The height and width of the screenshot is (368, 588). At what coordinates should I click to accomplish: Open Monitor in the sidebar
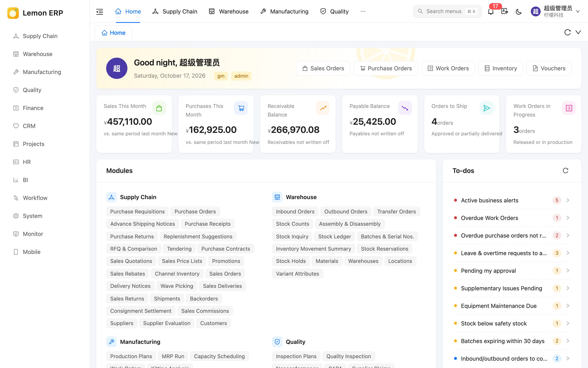click(x=45, y=234)
